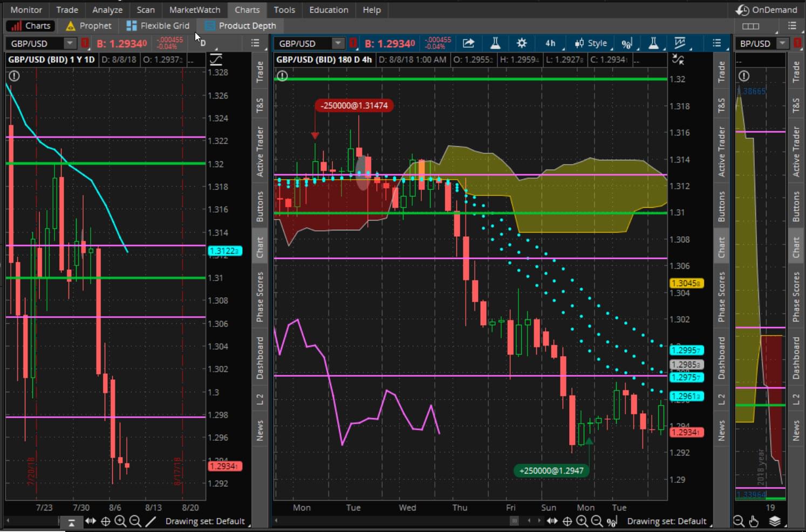Click the middle chart collapse-arrows scale icon
806x532 pixels.
pyautogui.click(x=678, y=59)
